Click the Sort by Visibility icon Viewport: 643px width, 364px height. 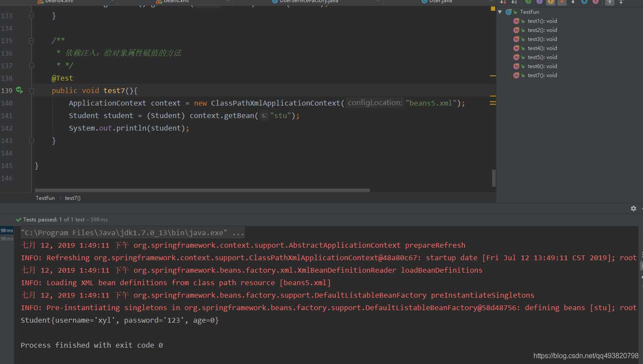pyautogui.click(x=503, y=2)
